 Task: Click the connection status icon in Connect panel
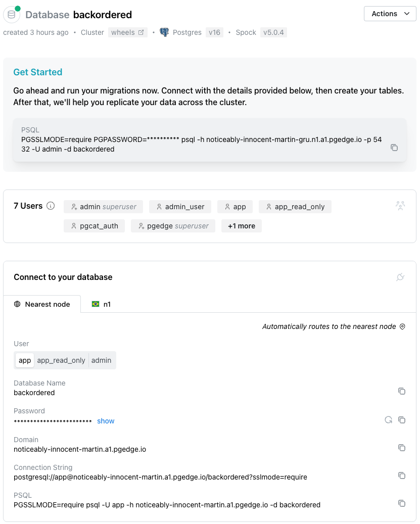pyautogui.click(x=400, y=277)
